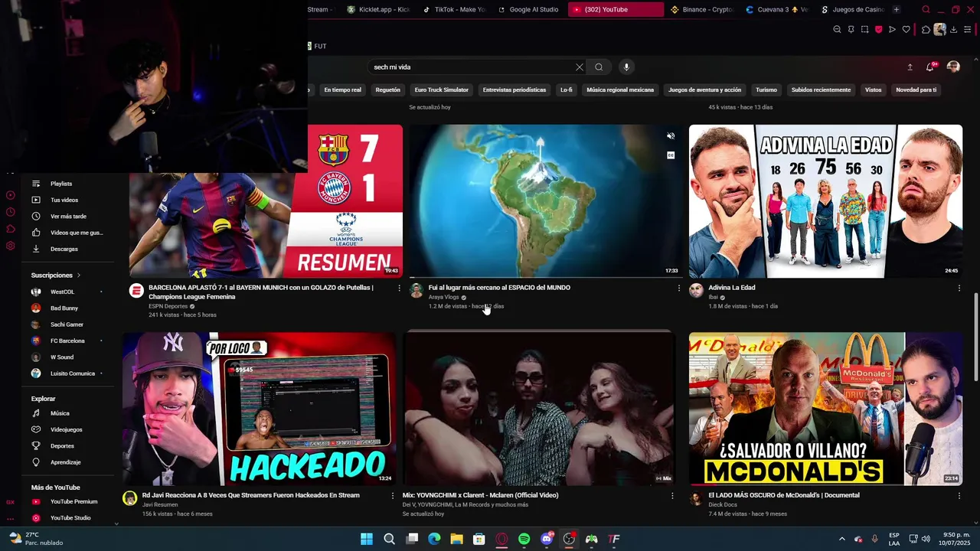
Task: Open the YouTube account avatar menu
Action: pos(953,67)
